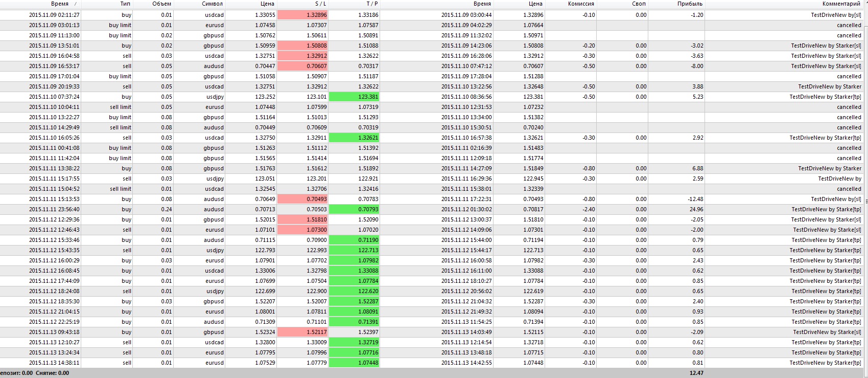Click the green take-profit cell 1.52287

tap(354, 301)
